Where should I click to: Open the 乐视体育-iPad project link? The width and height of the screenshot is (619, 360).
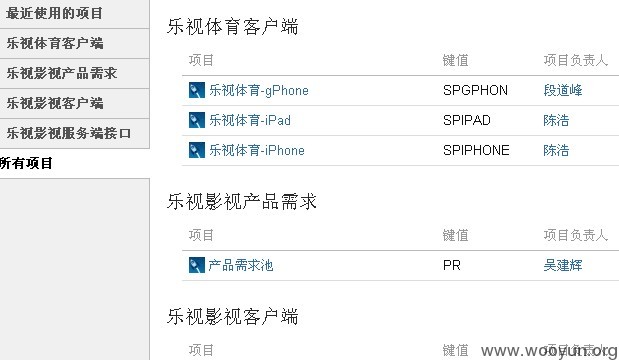click(249, 120)
